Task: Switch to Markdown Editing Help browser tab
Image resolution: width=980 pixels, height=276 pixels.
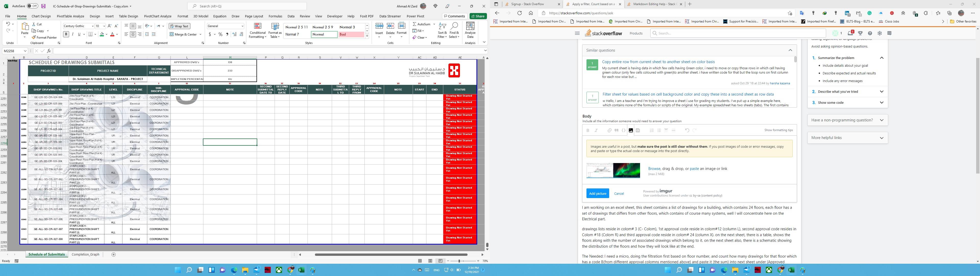Action: [x=654, y=4]
